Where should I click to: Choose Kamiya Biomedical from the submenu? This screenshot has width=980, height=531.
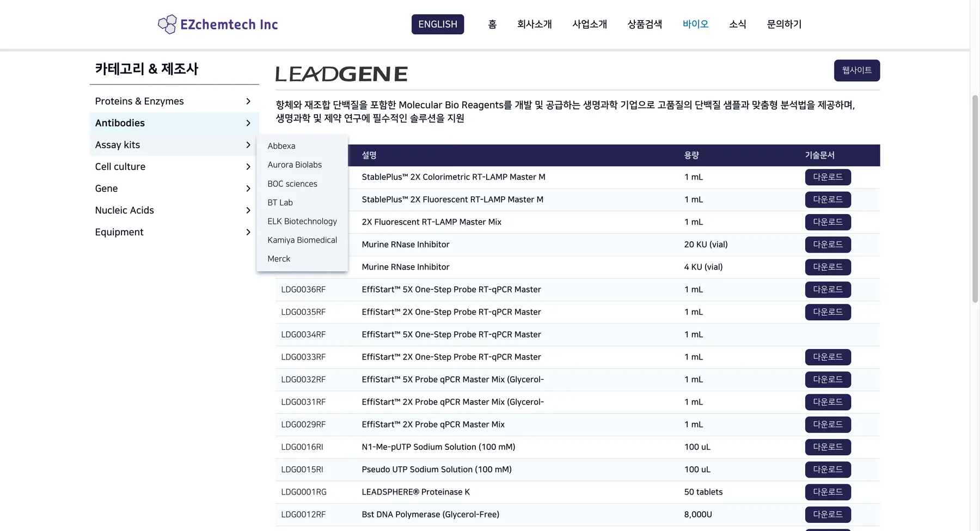click(x=302, y=240)
